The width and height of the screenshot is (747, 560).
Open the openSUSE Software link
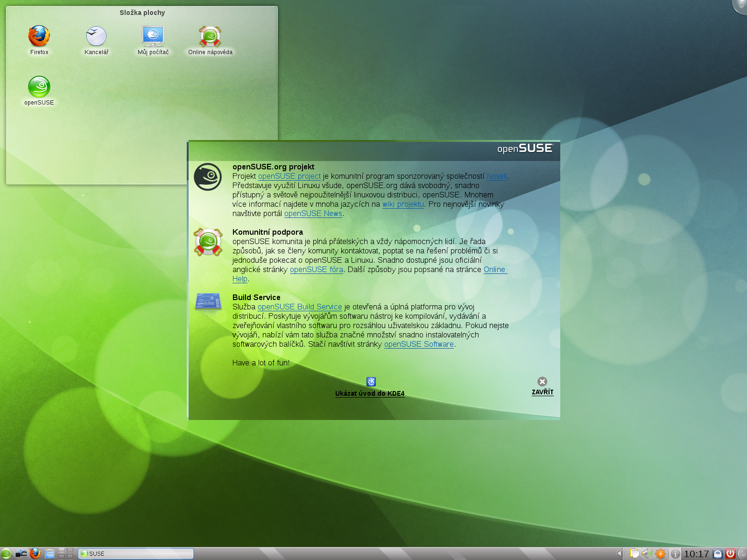tap(419, 344)
